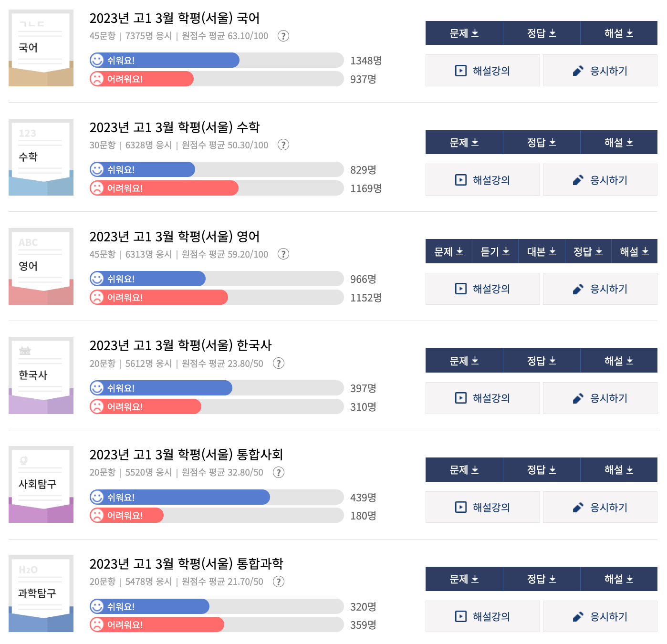Open the help question mark beside 국어 average score

(283, 36)
